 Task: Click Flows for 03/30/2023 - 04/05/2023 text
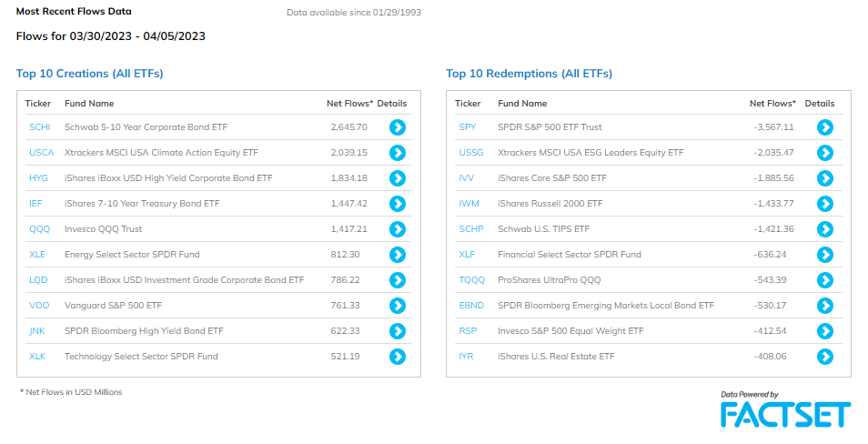[111, 36]
